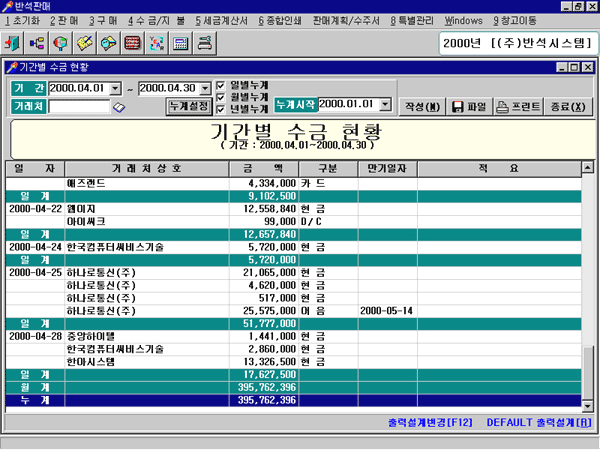Click the printer setup toolbar icon
The height and width of the screenshot is (450, 600).
(205, 43)
